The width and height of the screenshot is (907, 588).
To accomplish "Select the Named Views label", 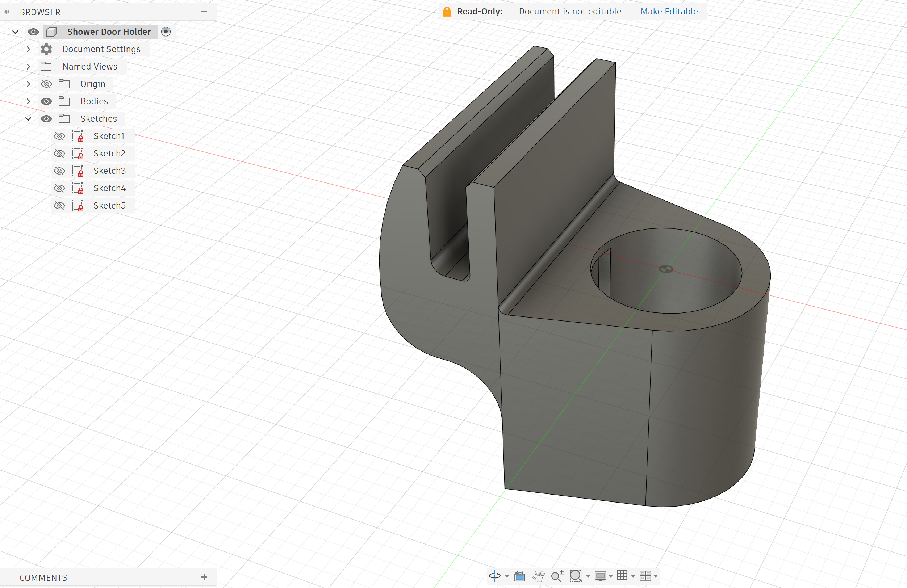I will pyautogui.click(x=90, y=66).
